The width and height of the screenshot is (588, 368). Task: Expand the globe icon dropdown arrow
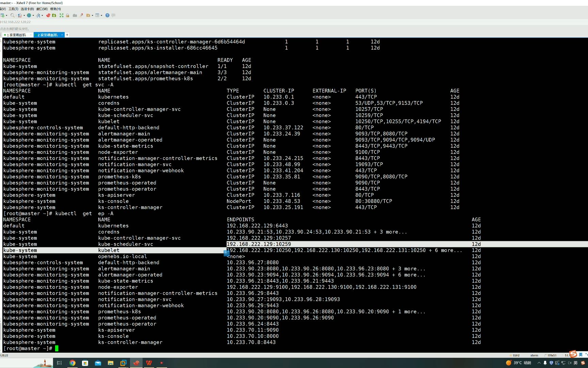click(33, 15)
